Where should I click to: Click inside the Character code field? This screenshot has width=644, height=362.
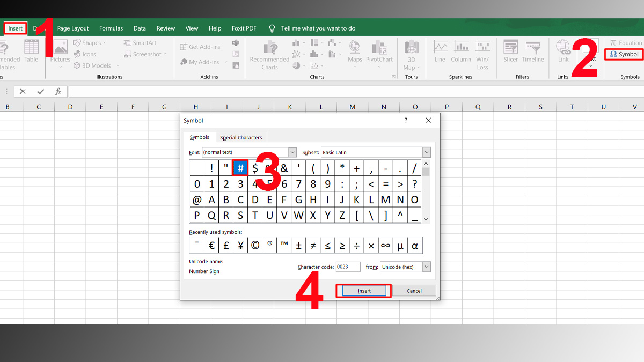point(347,267)
